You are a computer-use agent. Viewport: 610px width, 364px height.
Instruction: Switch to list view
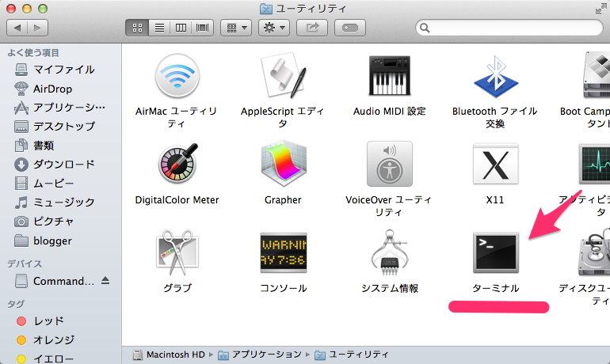tap(159, 28)
